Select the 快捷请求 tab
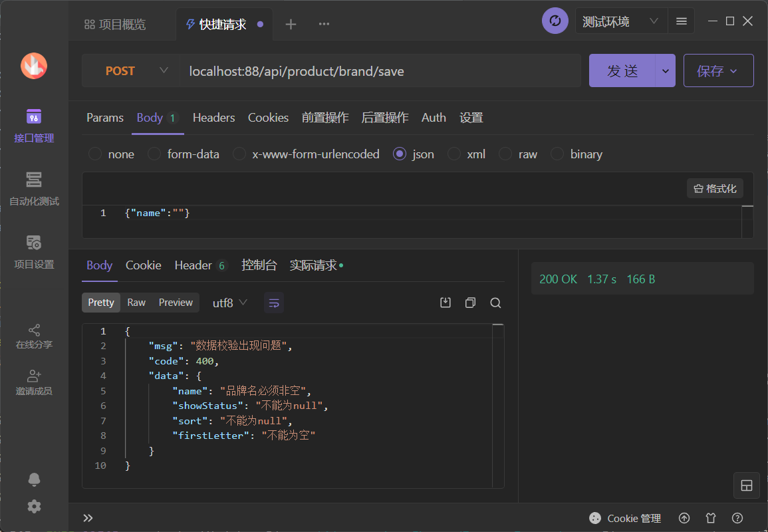768x532 pixels. 223,24
